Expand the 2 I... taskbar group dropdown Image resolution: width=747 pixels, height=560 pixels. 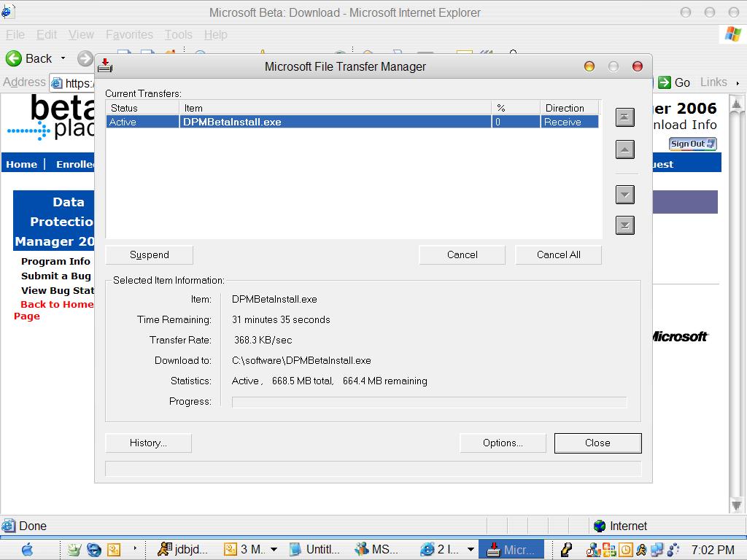471,550
